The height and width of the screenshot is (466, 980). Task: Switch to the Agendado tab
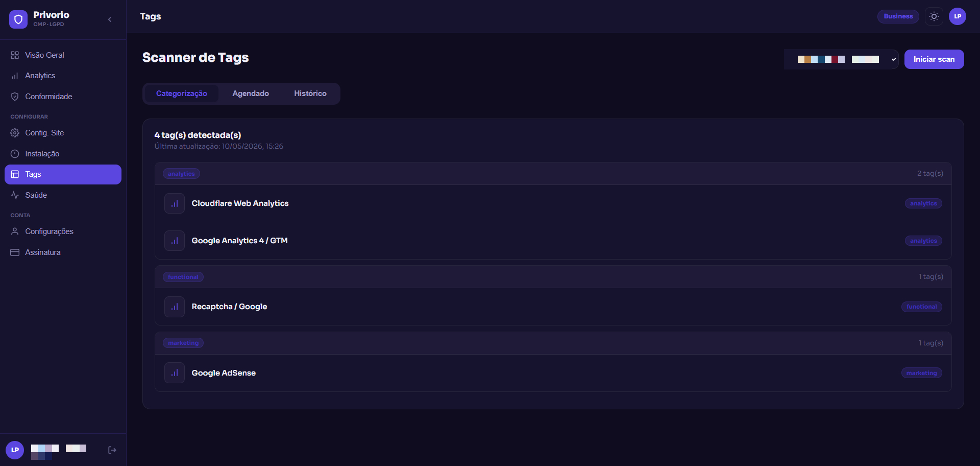pos(251,94)
